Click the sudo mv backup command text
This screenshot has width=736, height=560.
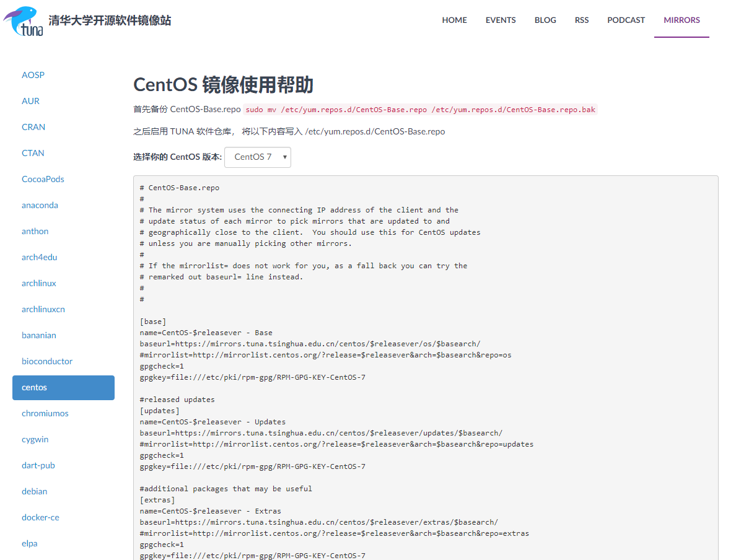click(421, 110)
